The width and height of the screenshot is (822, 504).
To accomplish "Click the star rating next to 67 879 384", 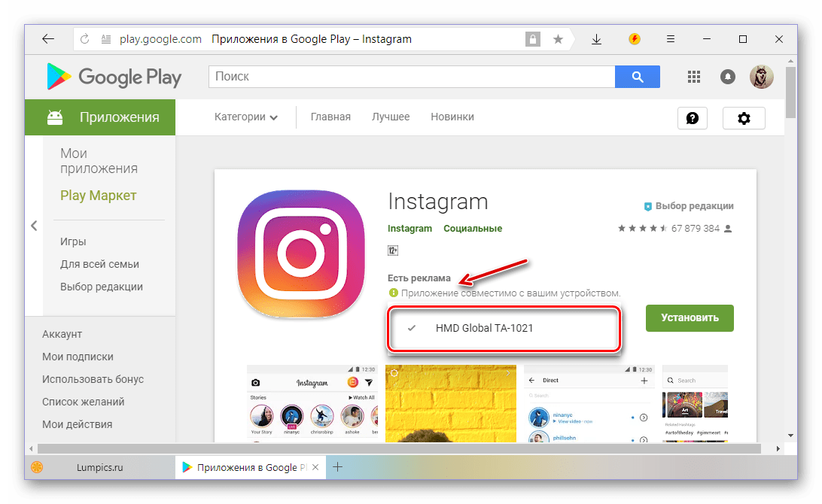I will coord(643,229).
